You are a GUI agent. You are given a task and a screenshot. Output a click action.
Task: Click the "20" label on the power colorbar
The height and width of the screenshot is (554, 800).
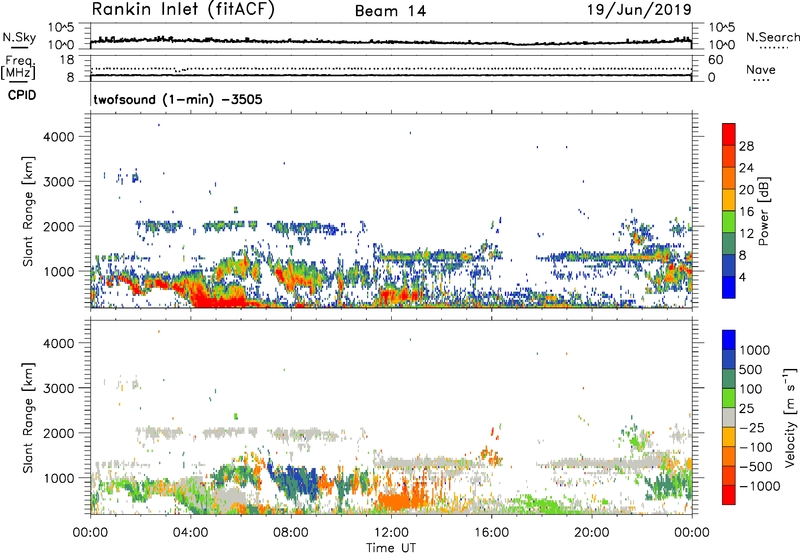[x=746, y=190]
